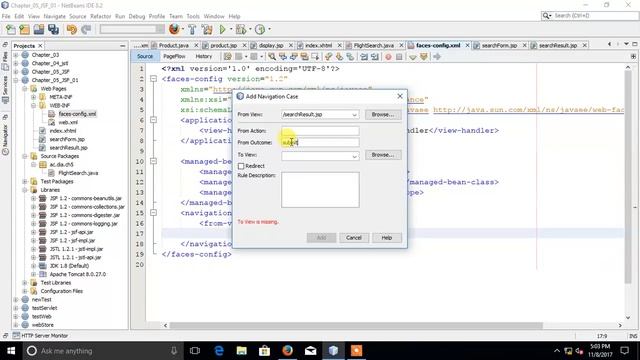The image size is (640, 360).
Task: Open Microsoft Edge from the taskbar
Action: (x=219, y=351)
